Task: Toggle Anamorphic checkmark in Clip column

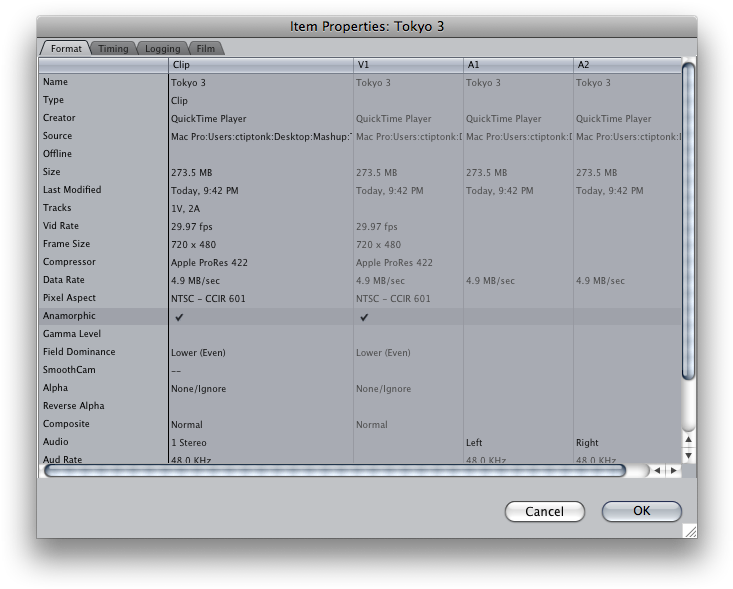Action: pos(179,317)
